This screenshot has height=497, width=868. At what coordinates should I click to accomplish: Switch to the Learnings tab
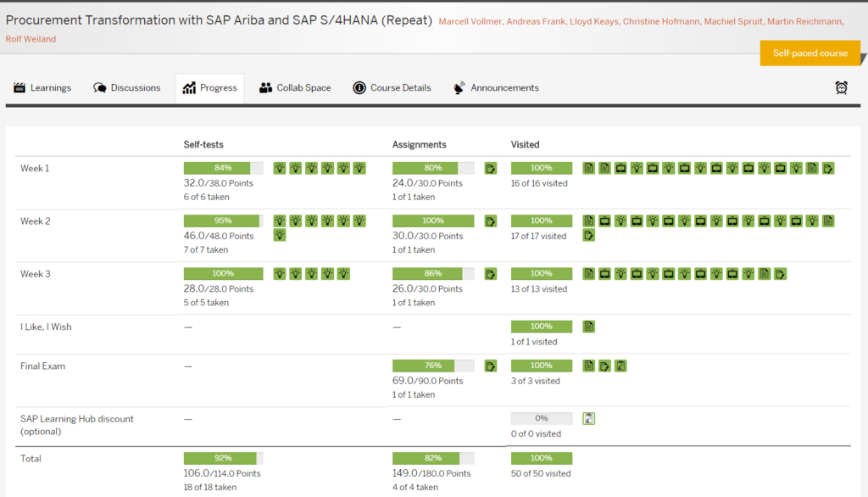tap(42, 87)
